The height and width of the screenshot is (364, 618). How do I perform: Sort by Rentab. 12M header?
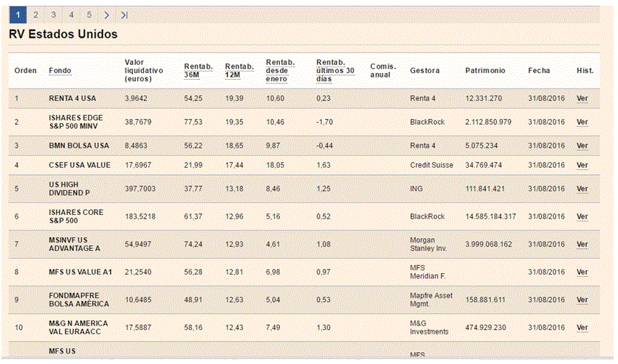pos(239,71)
